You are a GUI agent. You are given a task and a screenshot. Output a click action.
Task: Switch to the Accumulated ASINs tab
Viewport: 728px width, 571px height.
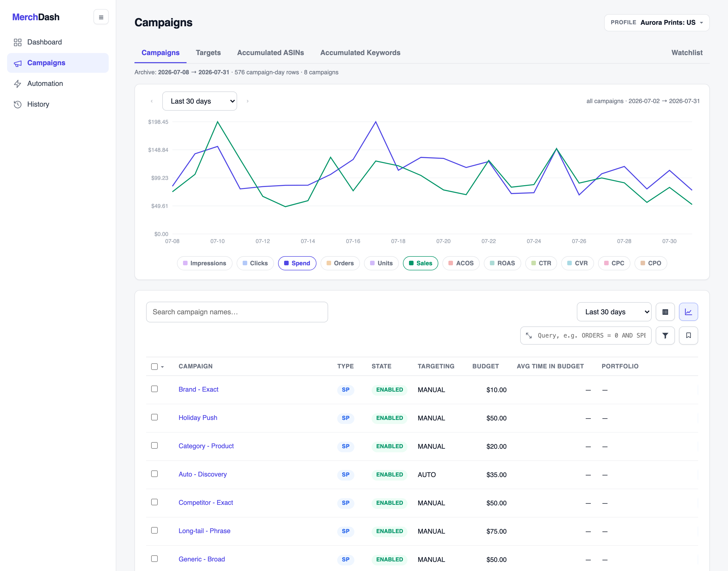pyautogui.click(x=270, y=53)
